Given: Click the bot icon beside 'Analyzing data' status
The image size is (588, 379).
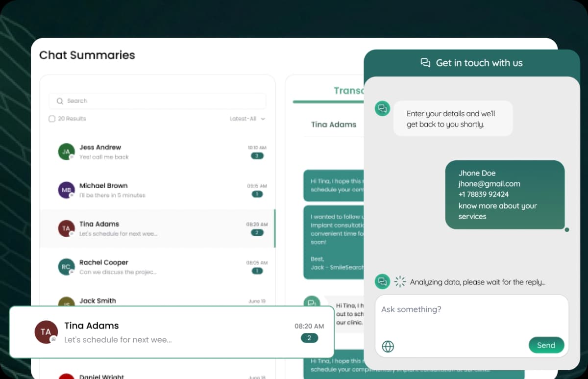Looking at the screenshot, I should click(x=383, y=281).
